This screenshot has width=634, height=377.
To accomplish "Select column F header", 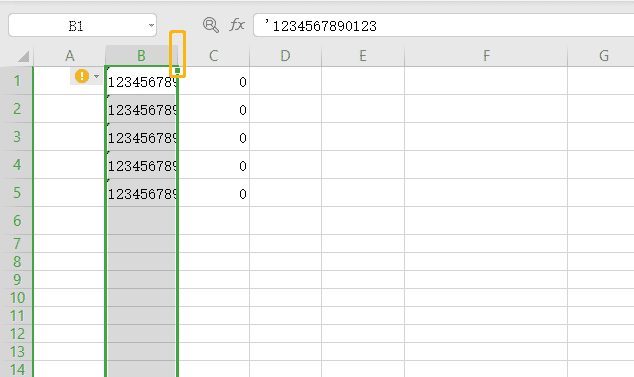I will [486, 56].
